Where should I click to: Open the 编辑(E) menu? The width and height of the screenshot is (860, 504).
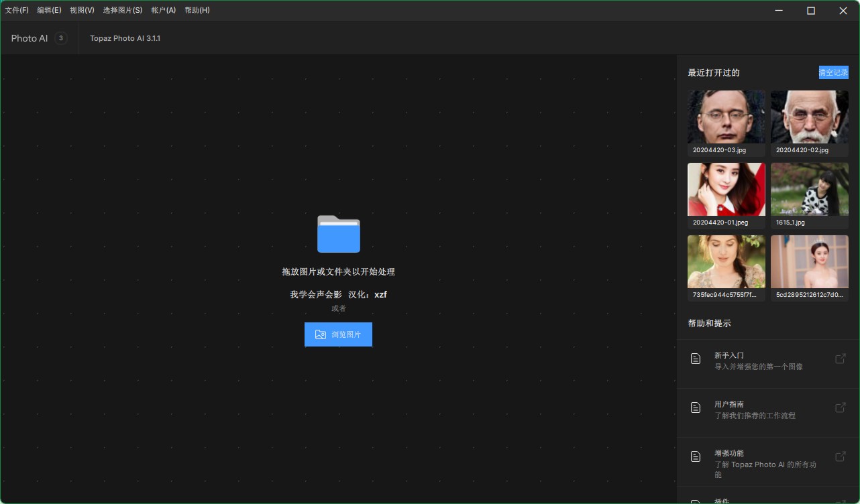(49, 10)
